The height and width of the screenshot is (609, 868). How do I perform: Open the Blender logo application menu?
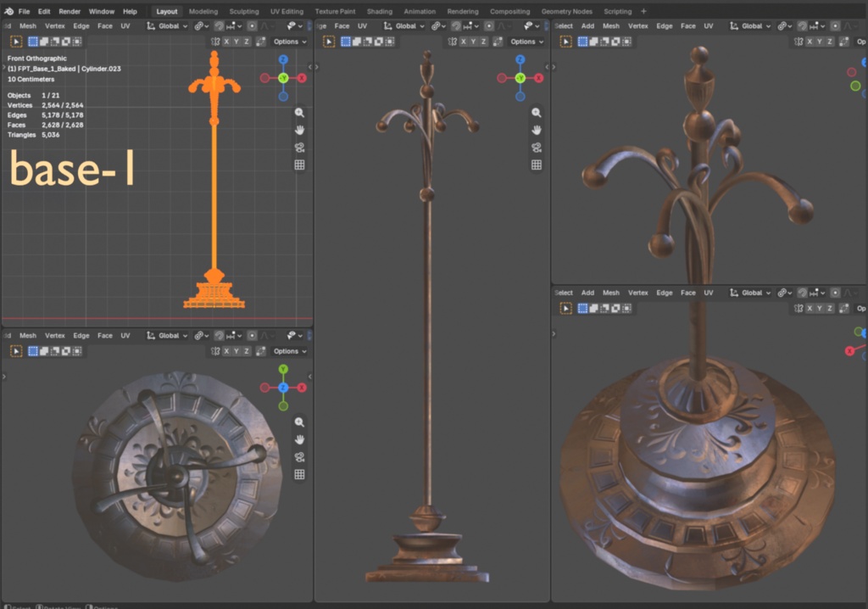click(8, 11)
